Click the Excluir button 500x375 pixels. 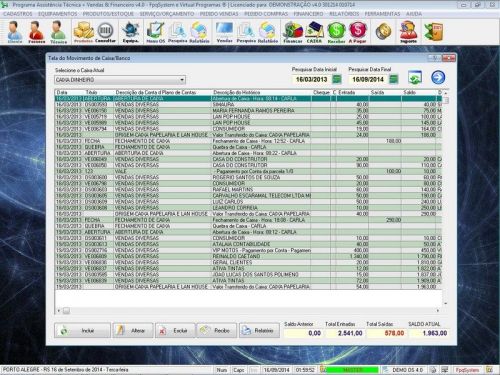[x=175, y=330]
